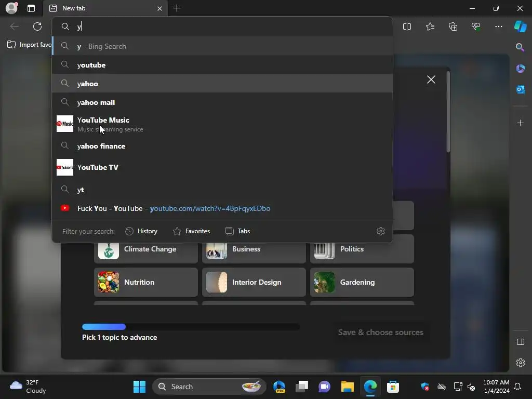Open Microsoft Store from the taskbar
Image resolution: width=532 pixels, height=399 pixels.
click(x=393, y=387)
